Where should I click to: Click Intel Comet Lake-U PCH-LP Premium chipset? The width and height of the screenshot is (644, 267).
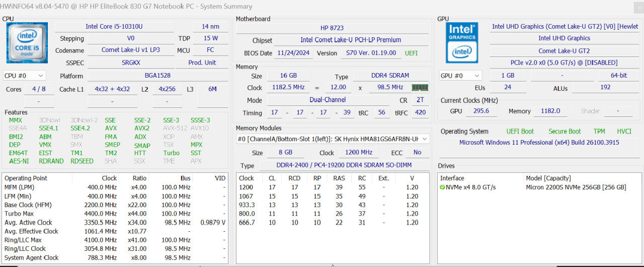click(x=351, y=40)
